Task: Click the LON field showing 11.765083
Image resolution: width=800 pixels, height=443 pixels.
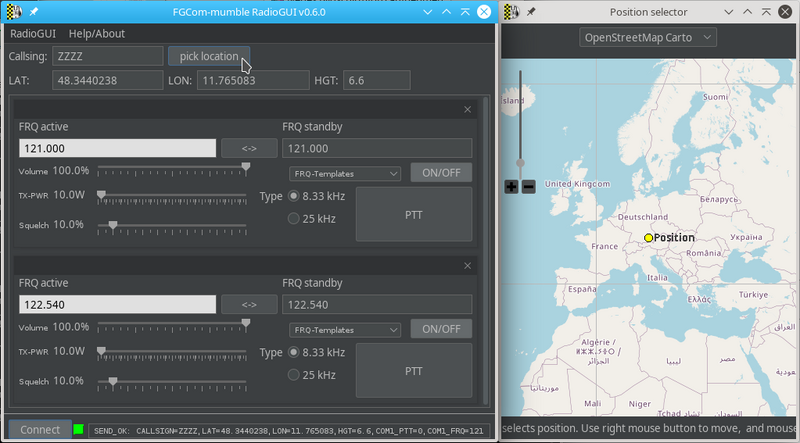Action: [253, 80]
